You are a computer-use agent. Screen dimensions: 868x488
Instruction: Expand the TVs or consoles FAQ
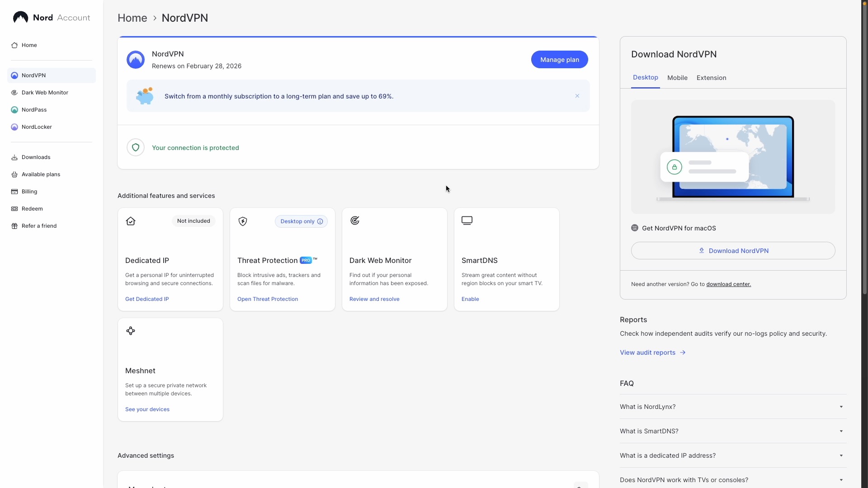tap(732, 480)
